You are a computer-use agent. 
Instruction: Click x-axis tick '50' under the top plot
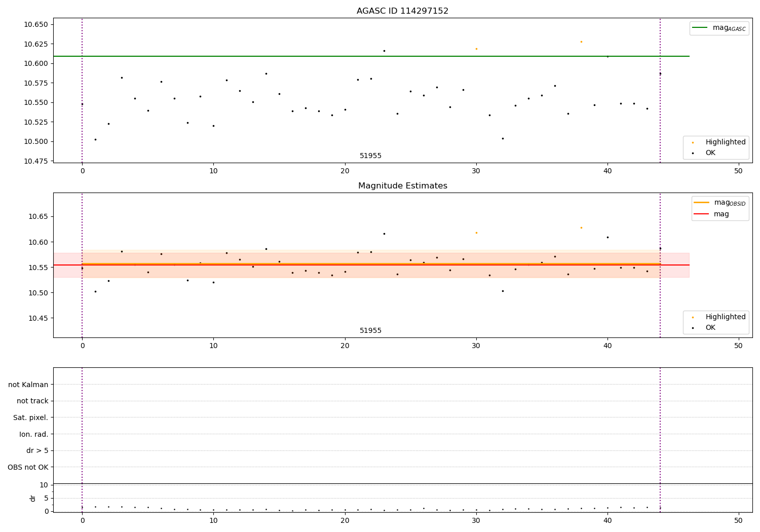[738, 171]
